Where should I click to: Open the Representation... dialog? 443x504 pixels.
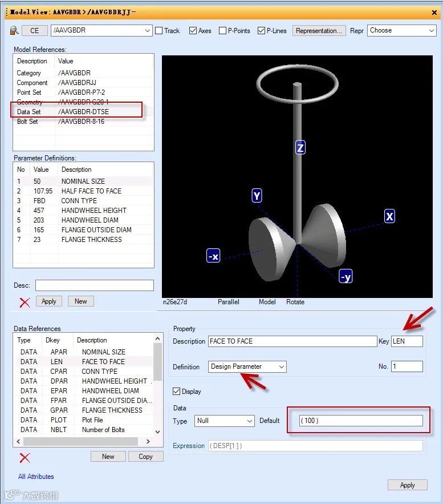tap(319, 30)
